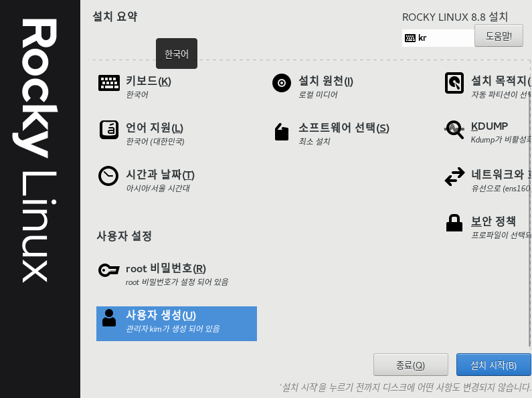Image resolution: width=532 pixels, height=398 pixels.
Task: Click the kr keyboard layout indicator
Action: pyautogui.click(x=438, y=38)
